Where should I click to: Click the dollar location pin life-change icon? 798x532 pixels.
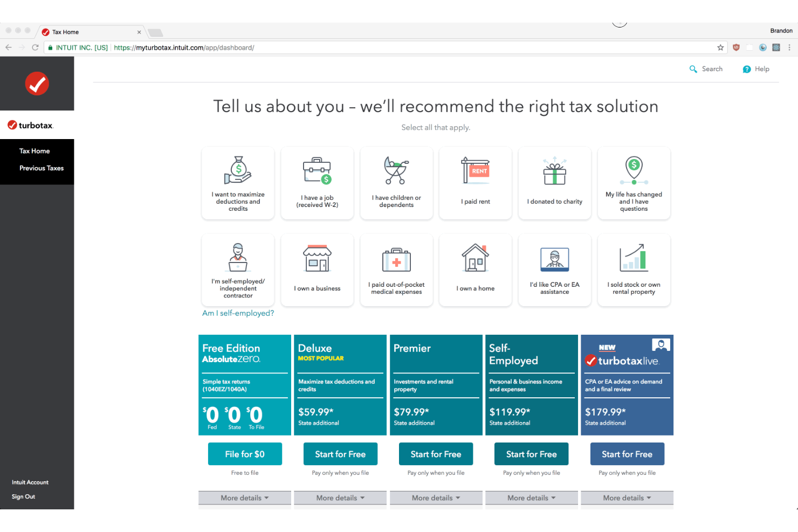[634, 170]
